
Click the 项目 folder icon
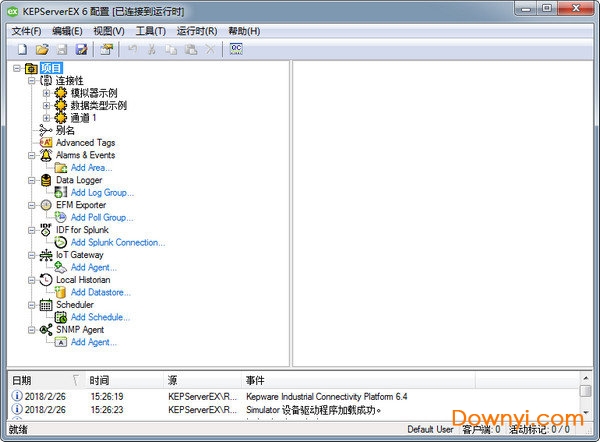(31, 68)
